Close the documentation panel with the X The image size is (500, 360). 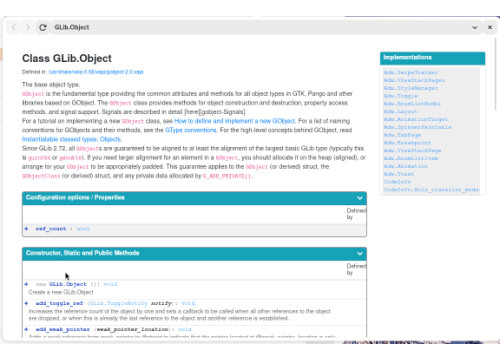click(490, 27)
